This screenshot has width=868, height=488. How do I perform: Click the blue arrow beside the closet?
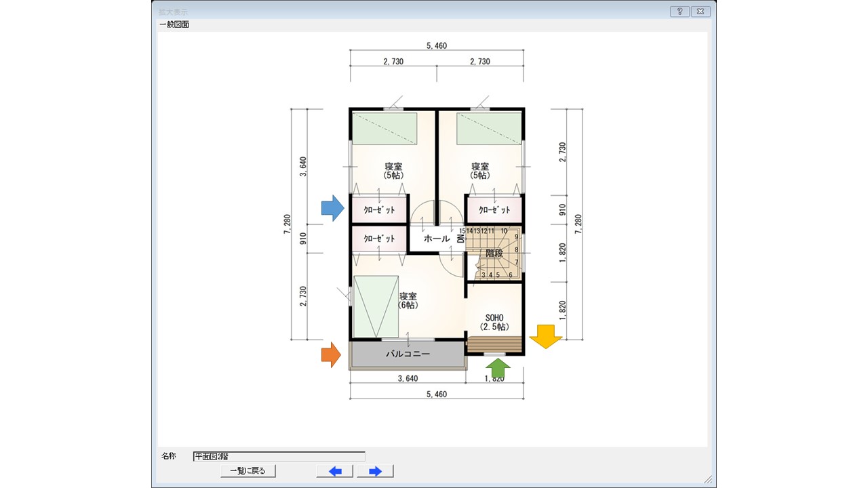coord(333,208)
